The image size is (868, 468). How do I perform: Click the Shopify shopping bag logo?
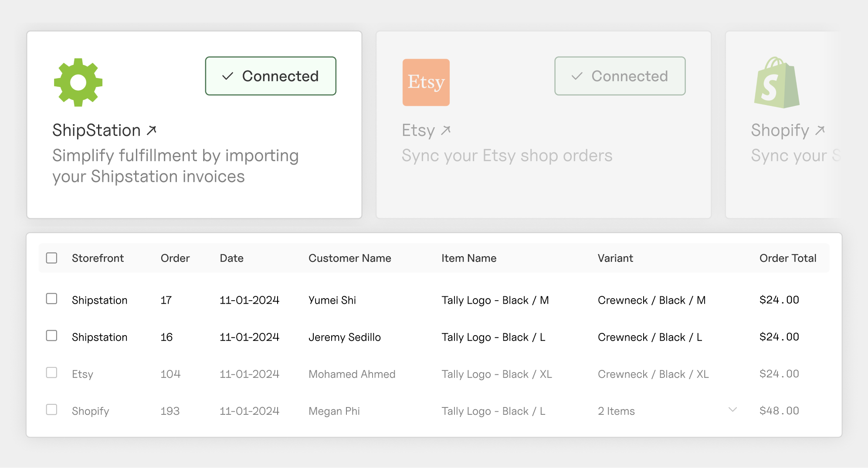point(776,82)
